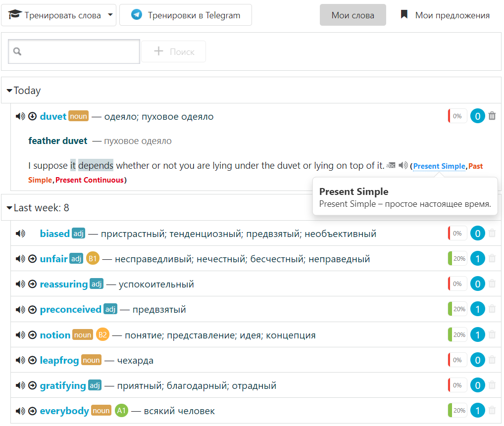The width and height of the screenshot is (504, 426).
Task: Open the word notion
Action: (55, 335)
